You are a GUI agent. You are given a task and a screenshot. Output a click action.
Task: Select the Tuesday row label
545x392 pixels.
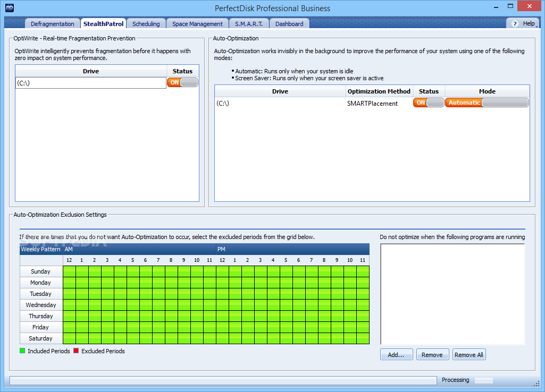coord(41,294)
